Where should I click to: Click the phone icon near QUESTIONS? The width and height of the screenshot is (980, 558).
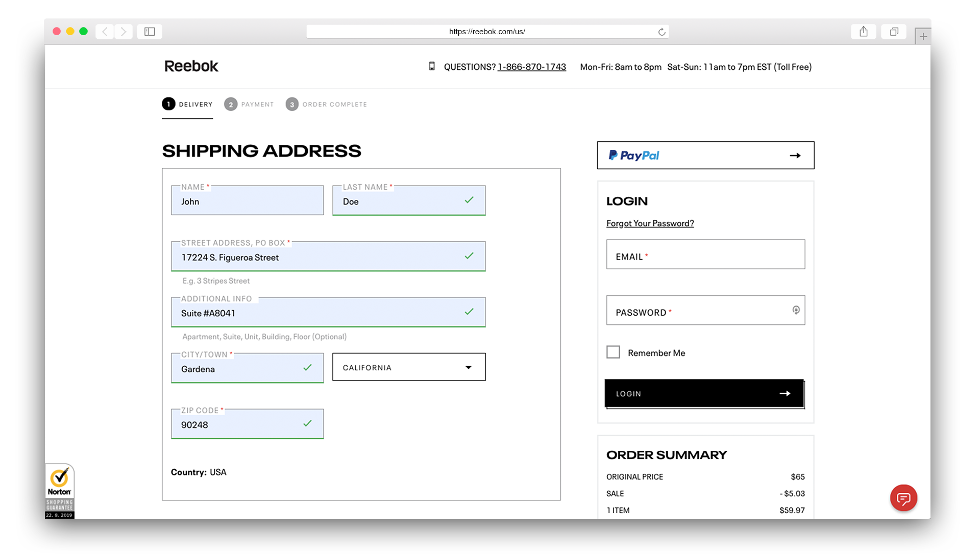432,66
